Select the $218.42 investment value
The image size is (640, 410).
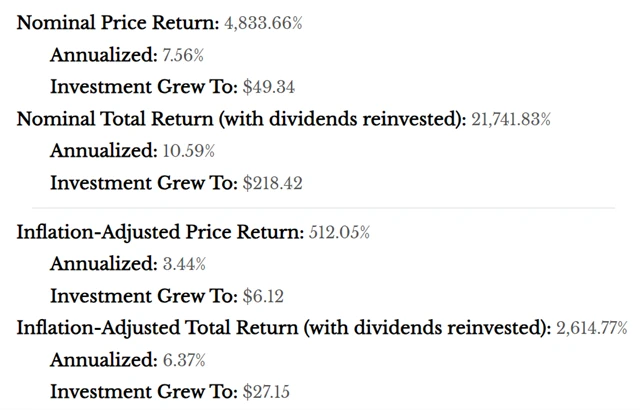tap(275, 183)
